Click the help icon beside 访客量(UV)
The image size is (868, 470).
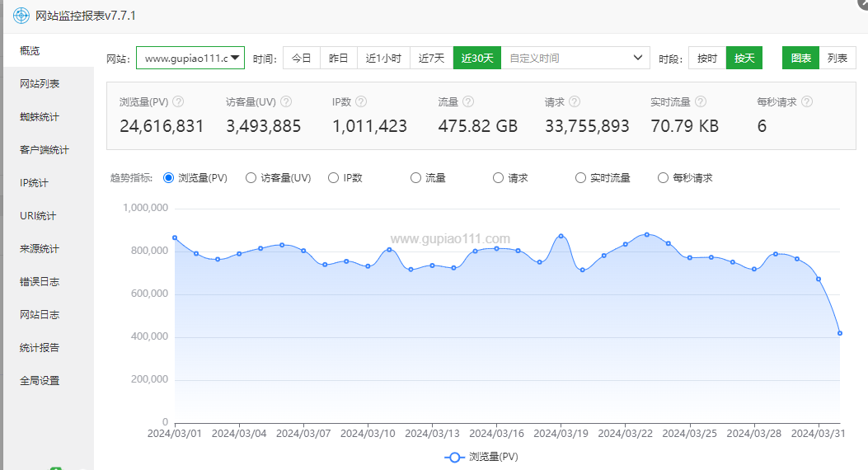(286, 101)
